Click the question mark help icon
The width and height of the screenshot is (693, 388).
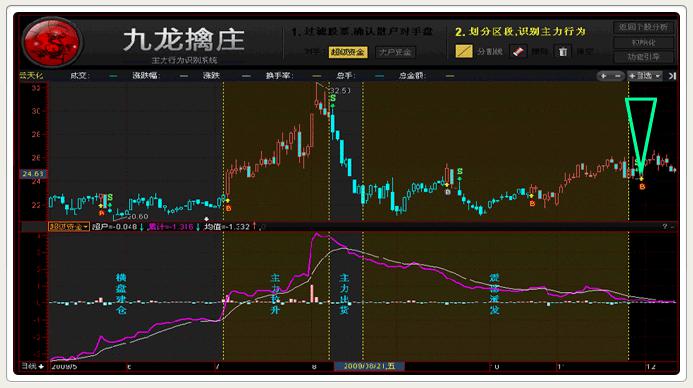tap(665, 226)
